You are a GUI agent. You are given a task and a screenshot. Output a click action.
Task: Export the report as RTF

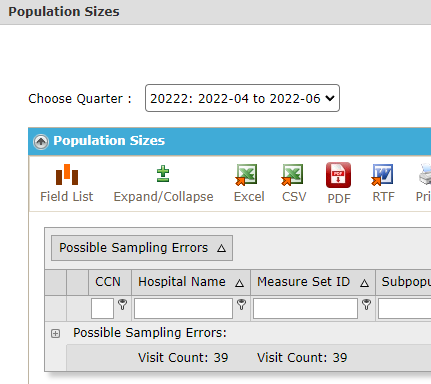(x=383, y=174)
